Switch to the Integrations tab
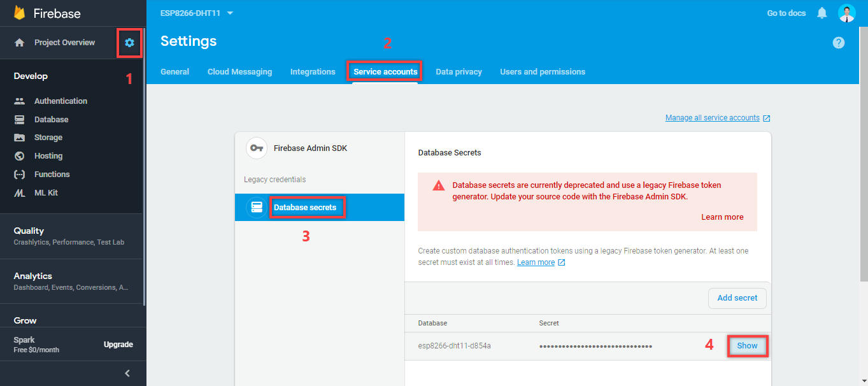 (313, 72)
